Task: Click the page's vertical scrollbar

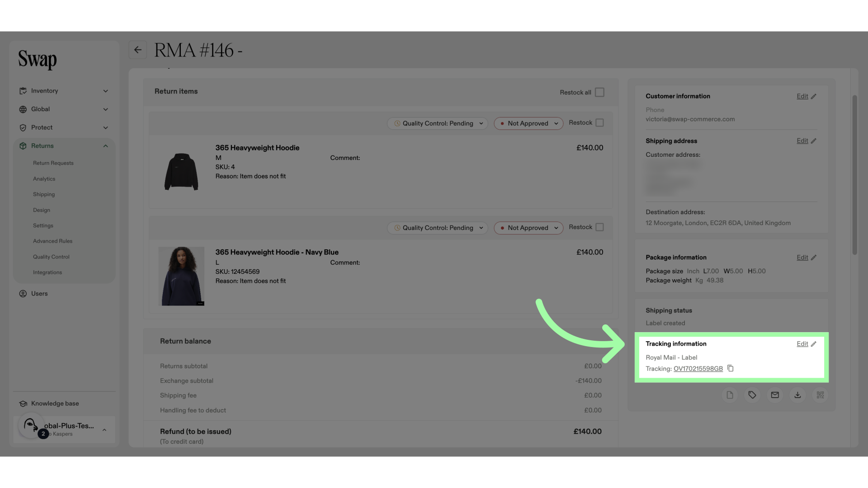Action: [854, 175]
